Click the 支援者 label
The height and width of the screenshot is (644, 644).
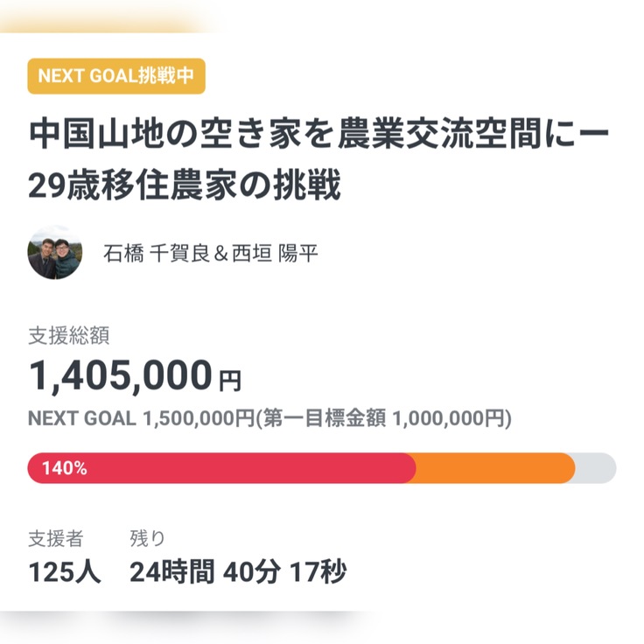tap(55, 538)
